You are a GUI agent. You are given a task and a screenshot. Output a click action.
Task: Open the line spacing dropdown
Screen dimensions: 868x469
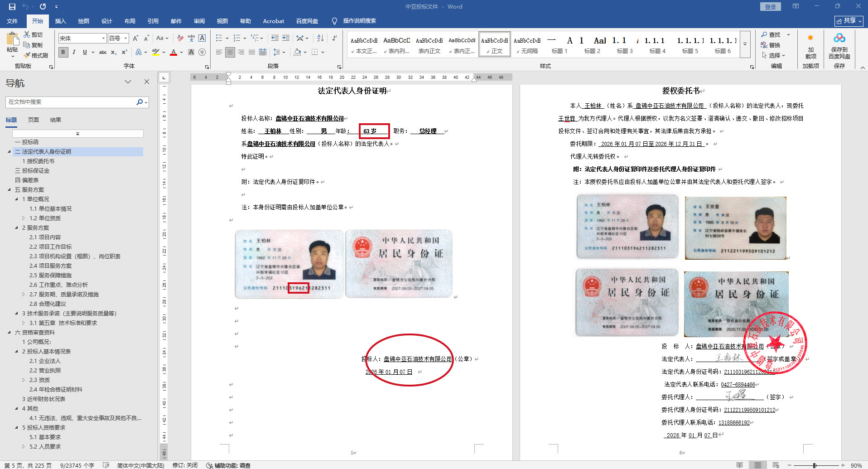click(x=280, y=52)
